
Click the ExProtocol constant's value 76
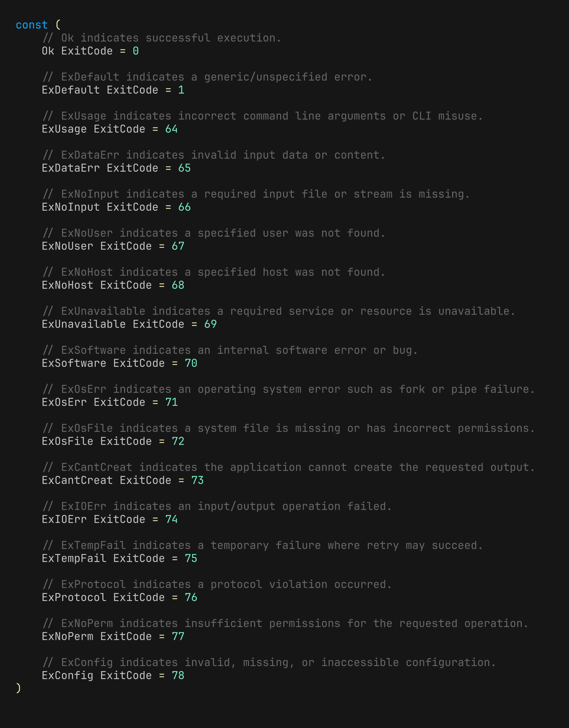(x=191, y=597)
